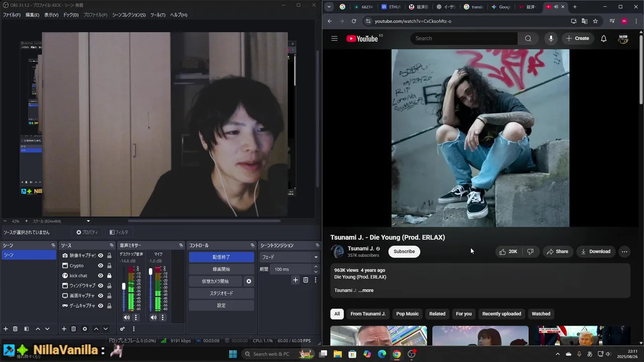
Task: Open YouTube hamburger guide menu
Action: click(x=334, y=38)
